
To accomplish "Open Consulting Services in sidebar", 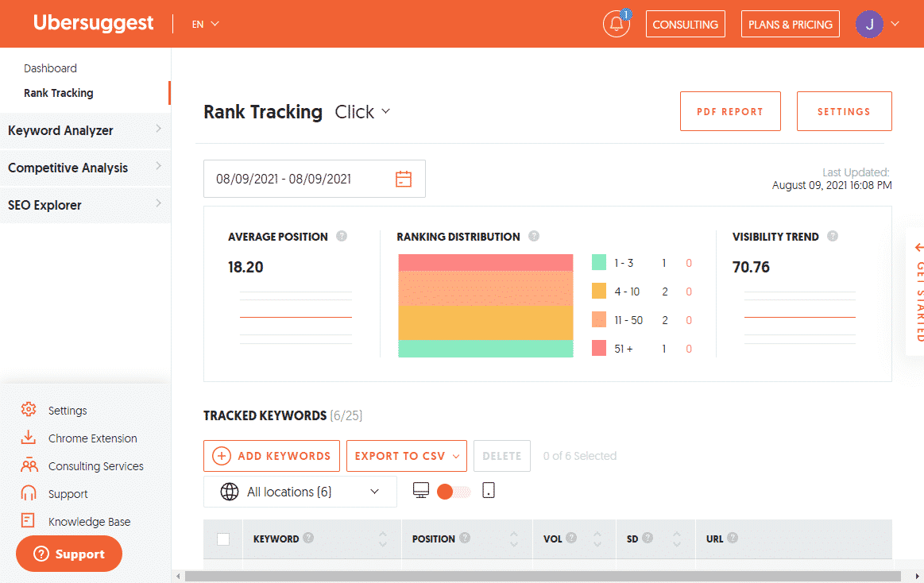I will coord(95,465).
